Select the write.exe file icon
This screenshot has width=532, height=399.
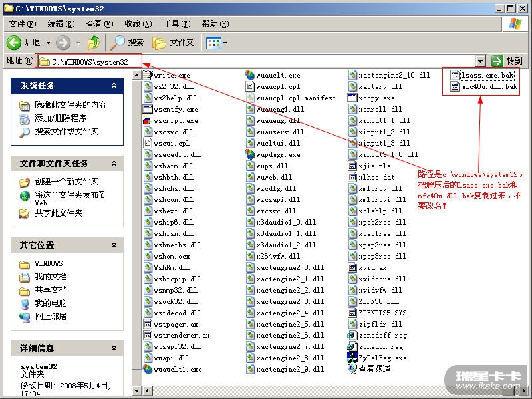point(148,75)
